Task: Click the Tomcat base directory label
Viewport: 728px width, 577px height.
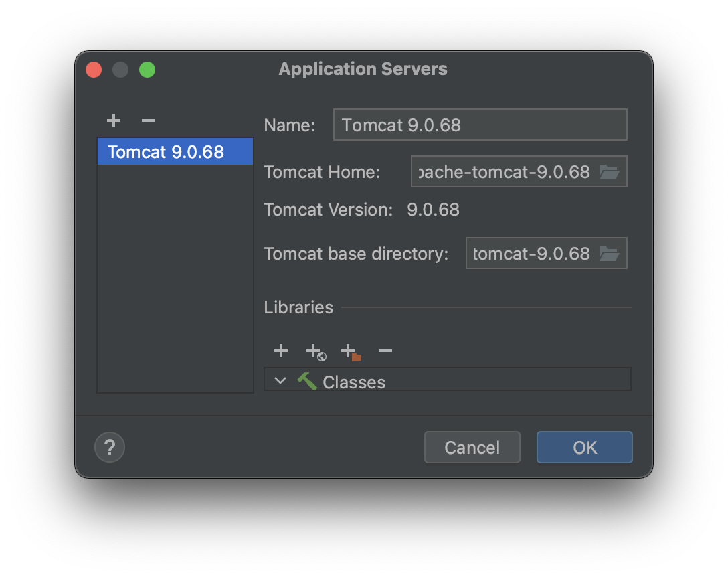Action: (x=356, y=254)
